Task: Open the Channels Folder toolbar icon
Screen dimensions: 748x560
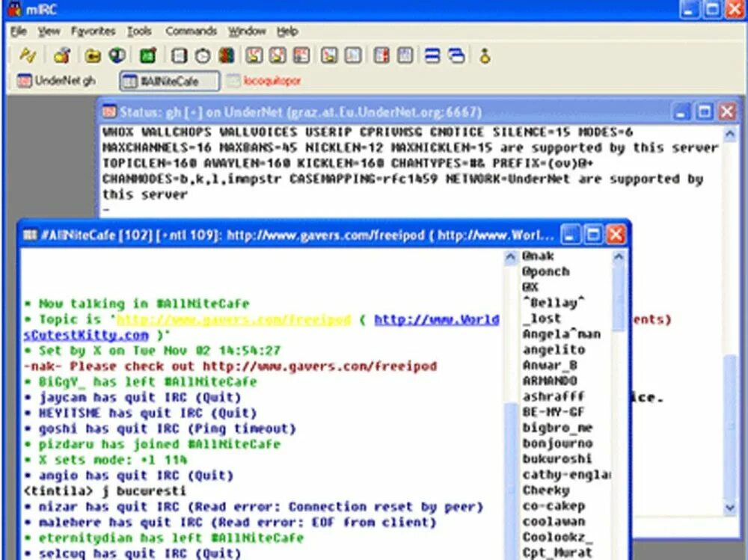Action: pos(93,56)
